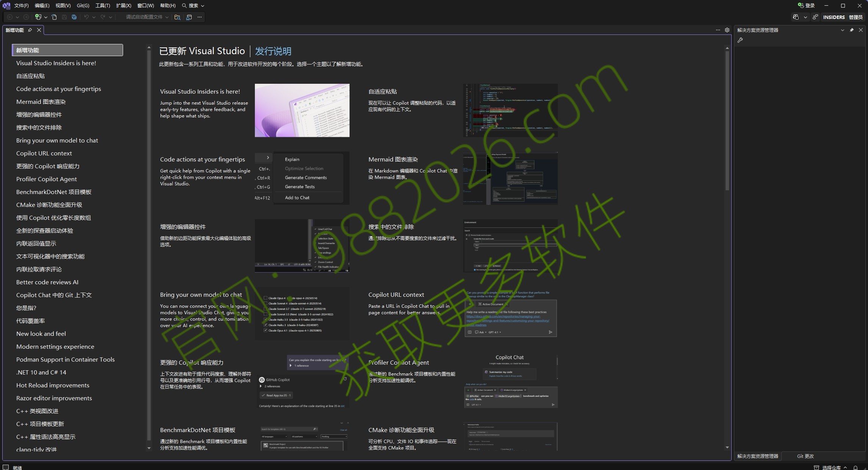The image size is (868, 470).
Task: Click the 选择仓库 repository icon in status bar
Action: click(816, 467)
